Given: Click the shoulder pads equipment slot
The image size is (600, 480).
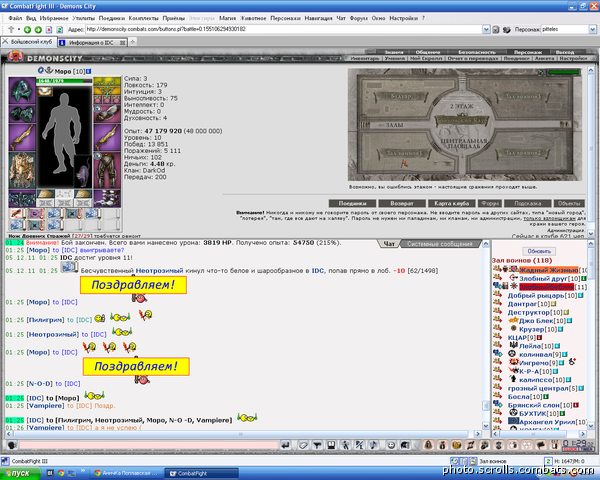Looking at the screenshot, I should coord(22,114).
